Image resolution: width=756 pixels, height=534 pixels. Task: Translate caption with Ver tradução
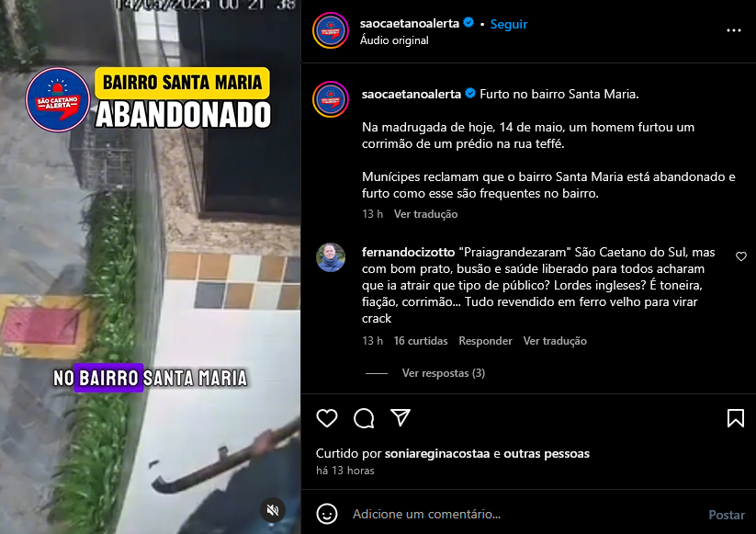coord(425,214)
